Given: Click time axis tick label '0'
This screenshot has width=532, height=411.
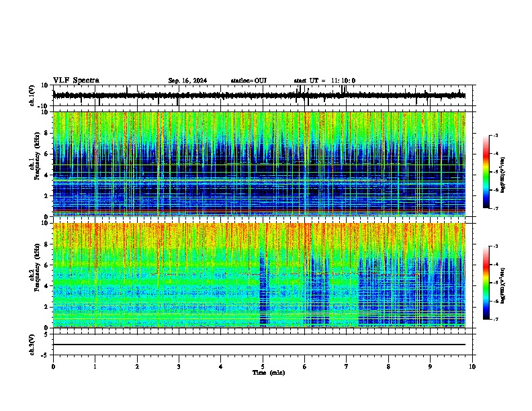Looking at the screenshot, I should [53, 367].
